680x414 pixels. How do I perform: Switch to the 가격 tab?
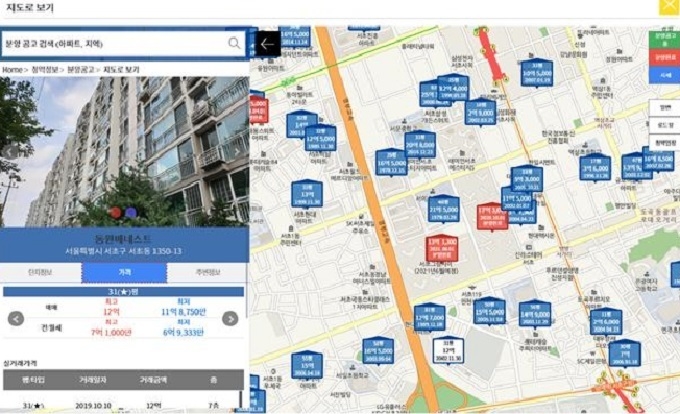[124, 272]
